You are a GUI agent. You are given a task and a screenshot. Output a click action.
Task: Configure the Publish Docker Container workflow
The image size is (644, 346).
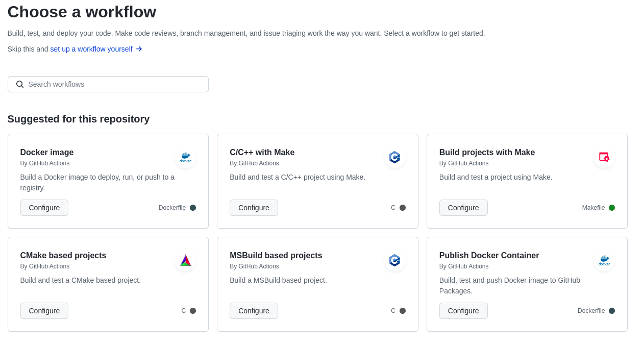click(x=463, y=311)
